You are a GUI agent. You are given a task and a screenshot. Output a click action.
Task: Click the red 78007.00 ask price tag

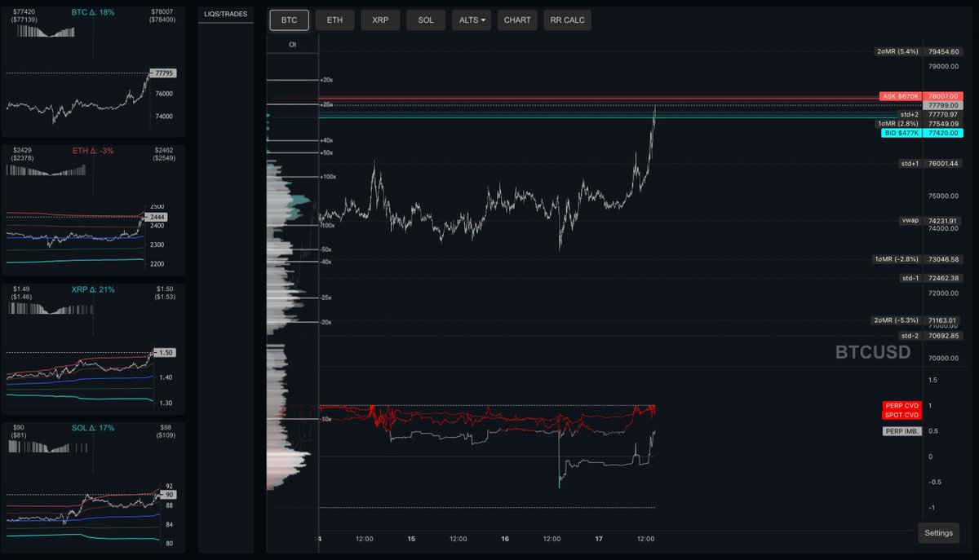(x=944, y=96)
